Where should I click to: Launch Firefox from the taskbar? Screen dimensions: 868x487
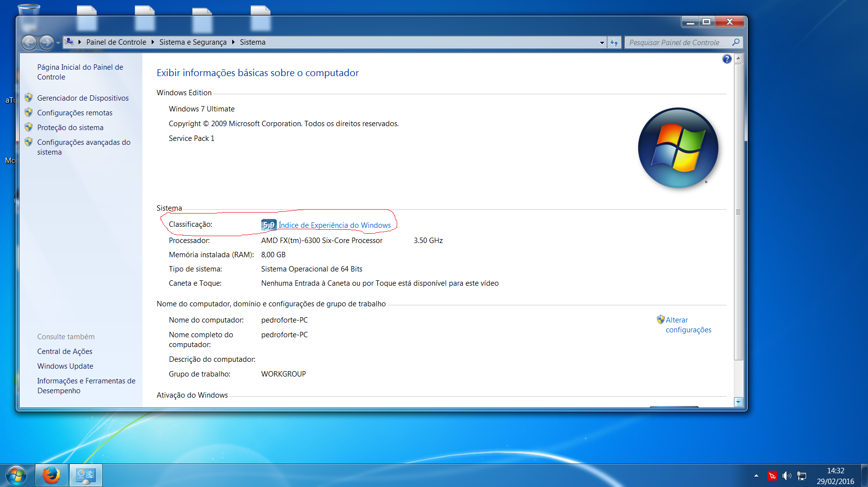coord(51,475)
